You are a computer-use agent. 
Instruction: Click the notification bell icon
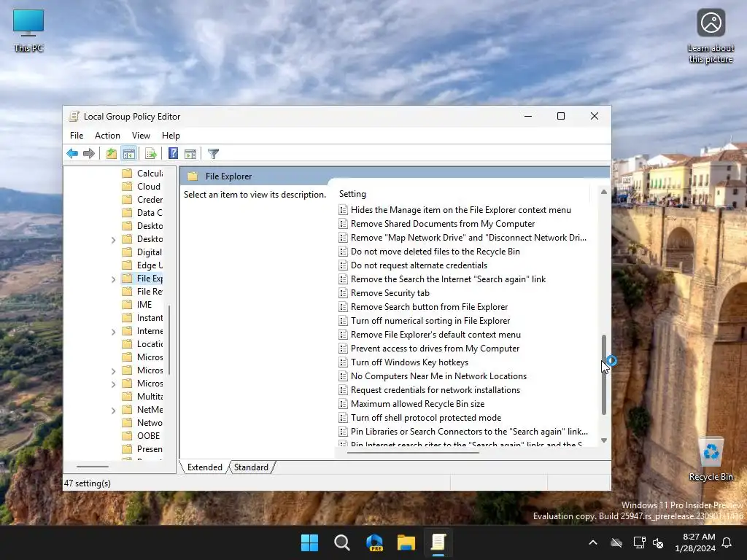pyautogui.click(x=727, y=542)
